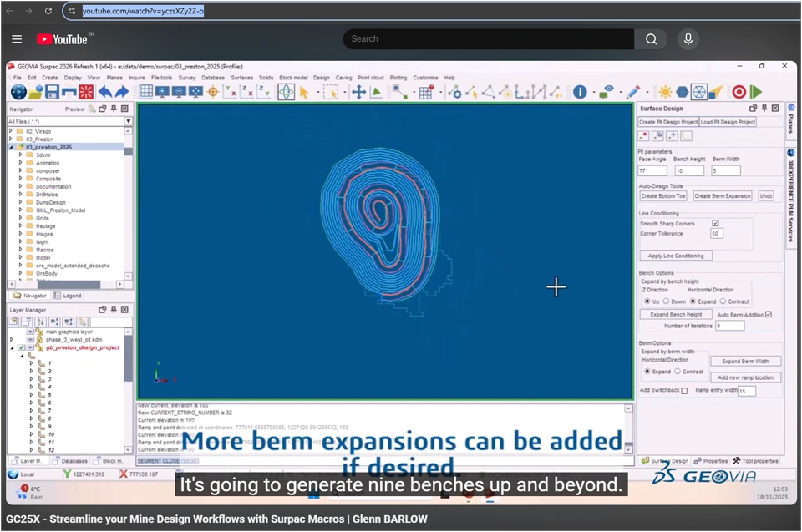The width and height of the screenshot is (802, 532).
Task: Click the blue Information icon
Action: pyautogui.click(x=580, y=92)
